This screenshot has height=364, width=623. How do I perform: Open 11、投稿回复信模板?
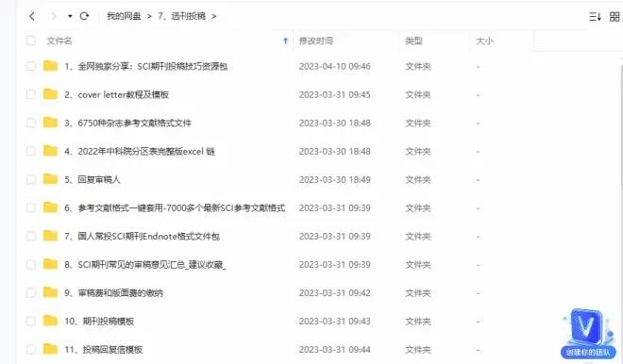(103, 350)
